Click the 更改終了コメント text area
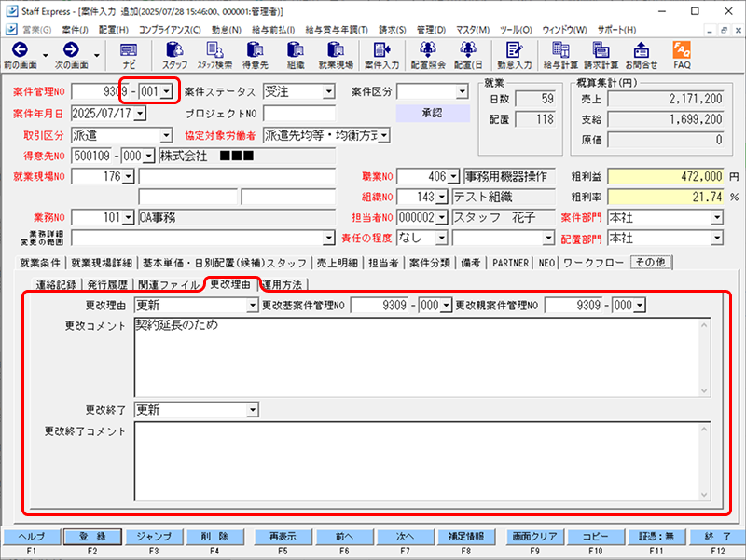This screenshot has height=560, width=746. pyautogui.click(x=417, y=461)
